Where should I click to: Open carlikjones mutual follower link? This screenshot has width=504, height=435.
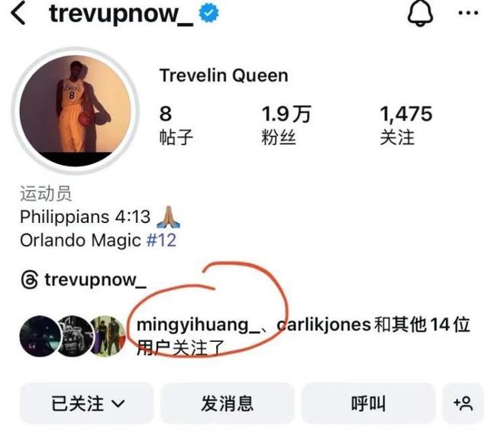click(324, 325)
